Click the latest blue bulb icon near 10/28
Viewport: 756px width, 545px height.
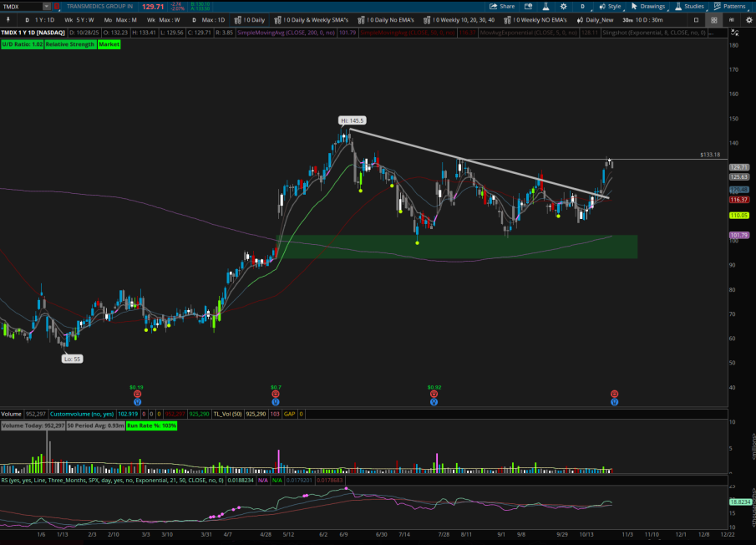[614, 402]
